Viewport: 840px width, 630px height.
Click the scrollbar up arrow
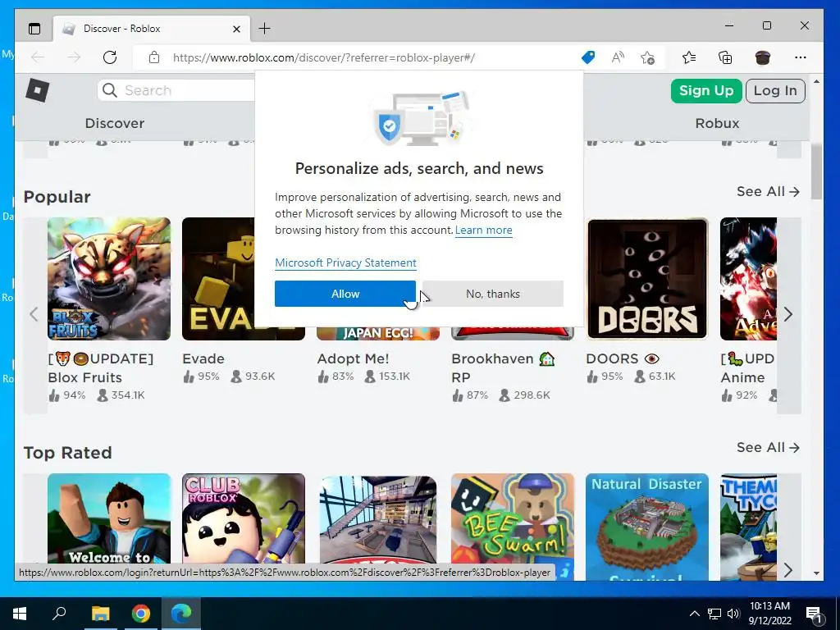point(816,81)
